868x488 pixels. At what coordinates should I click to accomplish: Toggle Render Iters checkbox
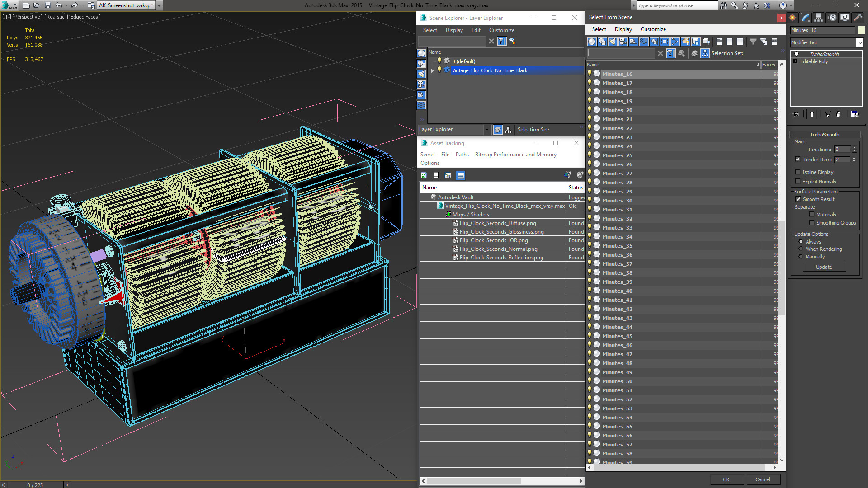(797, 160)
